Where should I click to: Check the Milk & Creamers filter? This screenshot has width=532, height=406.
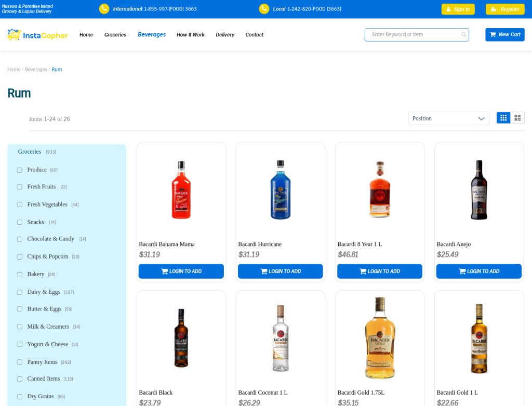[x=20, y=327]
